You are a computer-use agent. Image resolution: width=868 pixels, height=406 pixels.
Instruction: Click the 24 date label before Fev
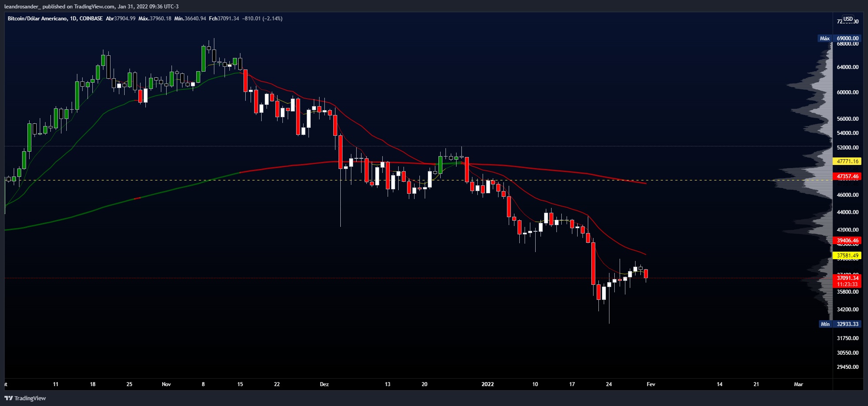coord(609,384)
